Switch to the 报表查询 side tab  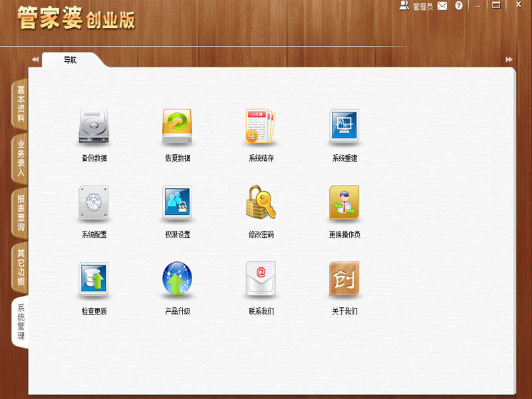21,213
